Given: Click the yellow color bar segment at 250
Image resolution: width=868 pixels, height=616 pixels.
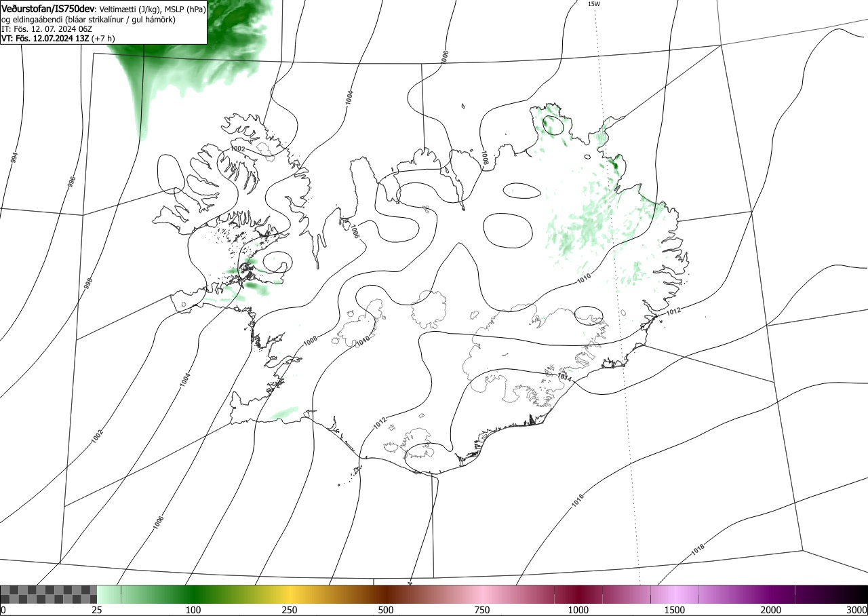Looking at the screenshot, I should pos(290,594).
